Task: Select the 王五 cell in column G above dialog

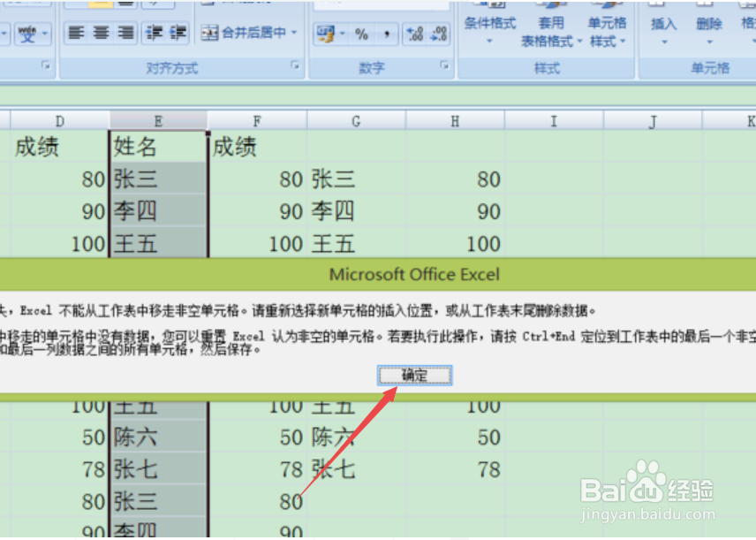Action: pos(356,243)
